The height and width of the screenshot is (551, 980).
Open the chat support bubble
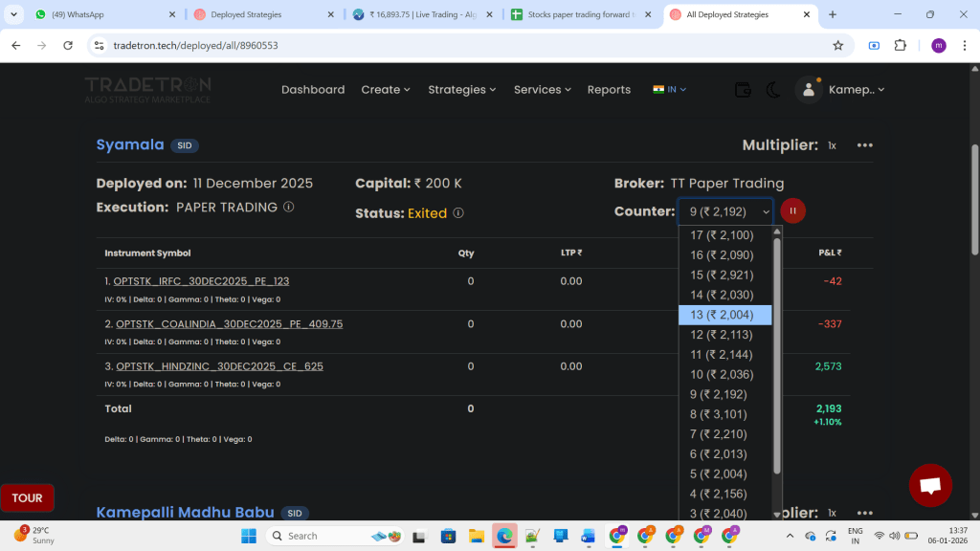[x=929, y=485]
